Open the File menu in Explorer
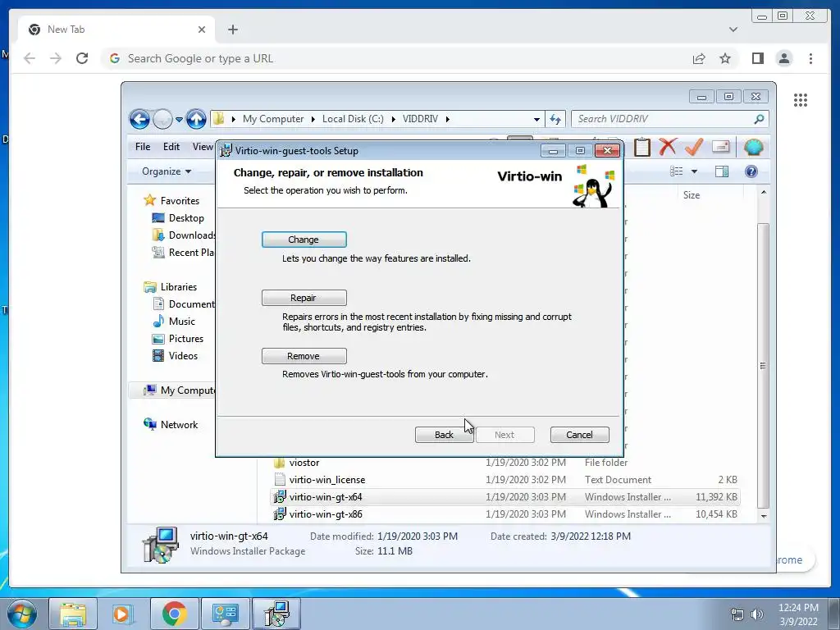840x630 pixels. [143, 147]
